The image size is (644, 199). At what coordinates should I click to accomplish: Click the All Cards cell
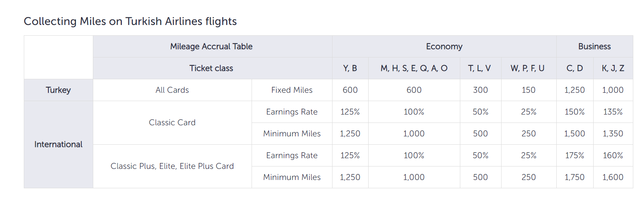point(172,90)
